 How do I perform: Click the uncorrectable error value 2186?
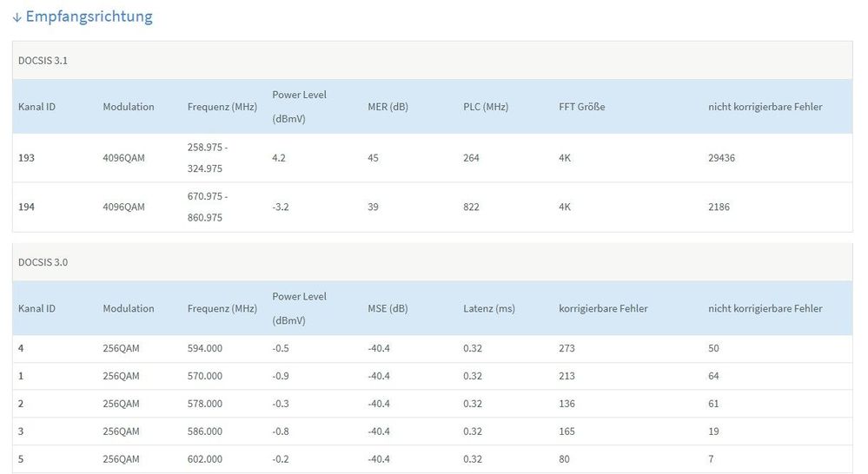[719, 207]
